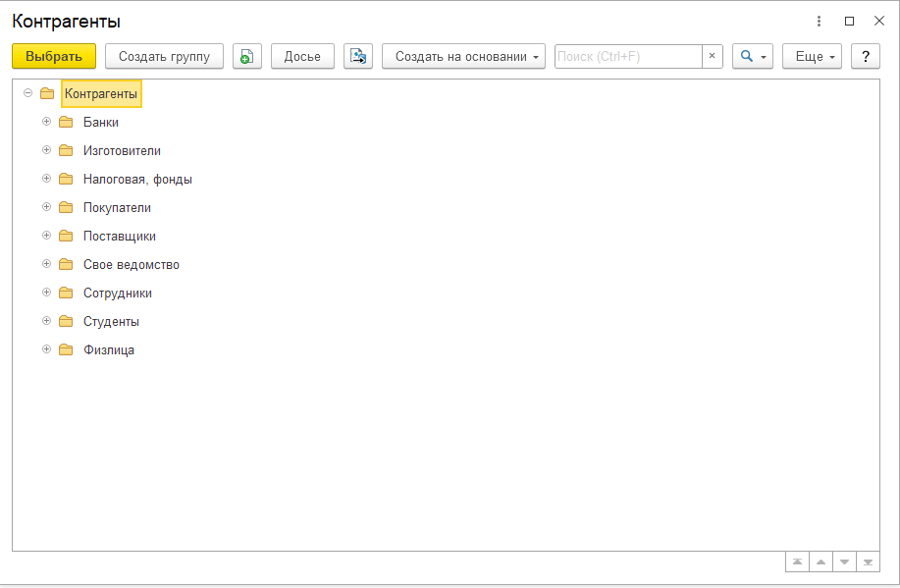Open the three-dot window menu

pos(820,22)
